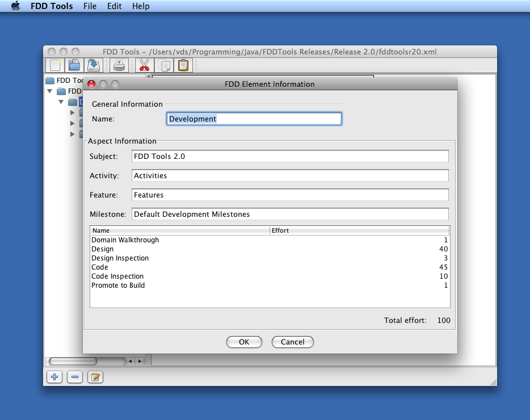Expand the second collapsed child tree node
Viewport: 530px width, 420px height.
[x=72, y=123]
